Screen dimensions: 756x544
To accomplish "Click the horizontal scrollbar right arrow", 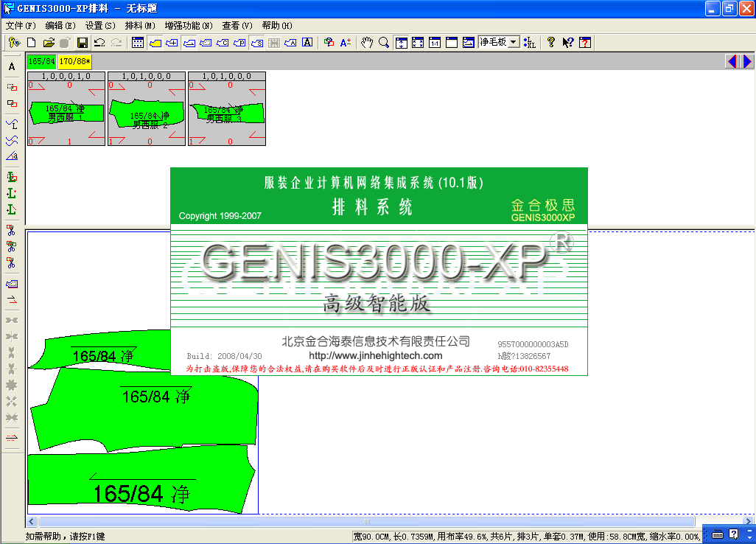I will [x=749, y=521].
